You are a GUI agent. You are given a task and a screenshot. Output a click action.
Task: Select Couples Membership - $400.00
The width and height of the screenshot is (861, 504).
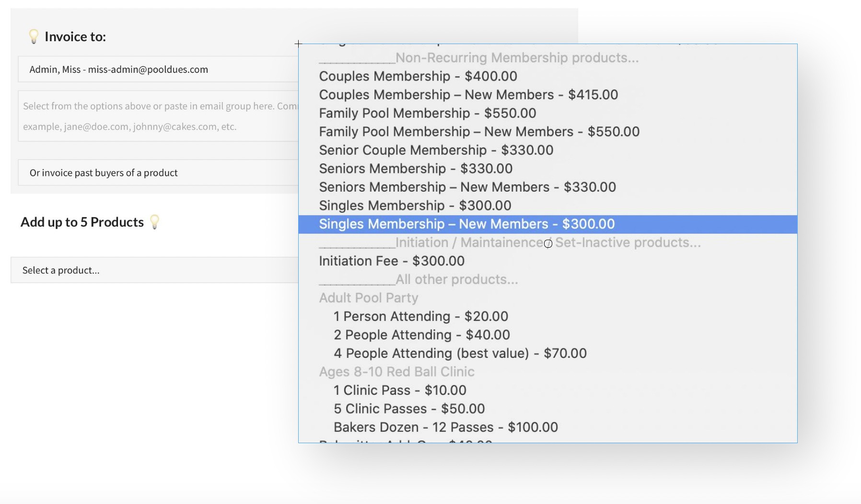418,76
